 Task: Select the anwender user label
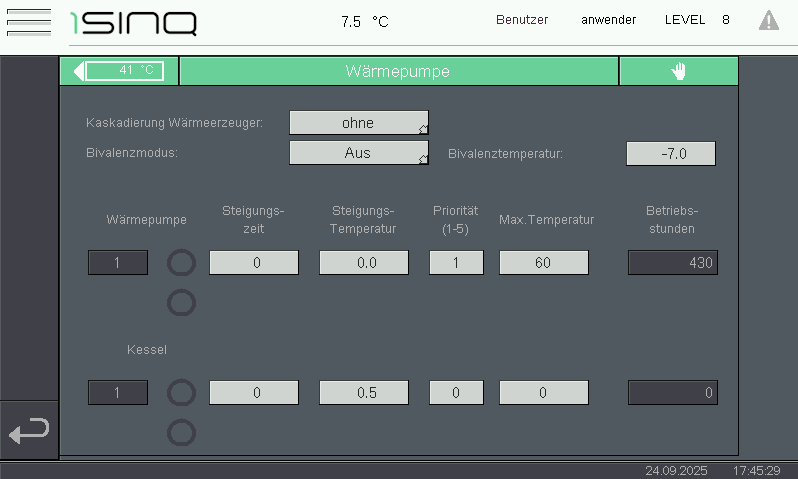click(608, 20)
